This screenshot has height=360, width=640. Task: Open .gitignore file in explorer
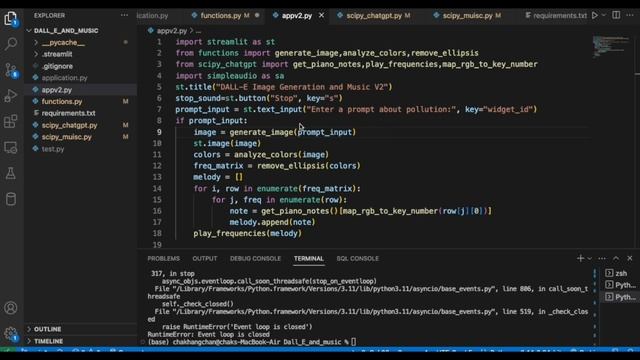click(x=81, y=66)
